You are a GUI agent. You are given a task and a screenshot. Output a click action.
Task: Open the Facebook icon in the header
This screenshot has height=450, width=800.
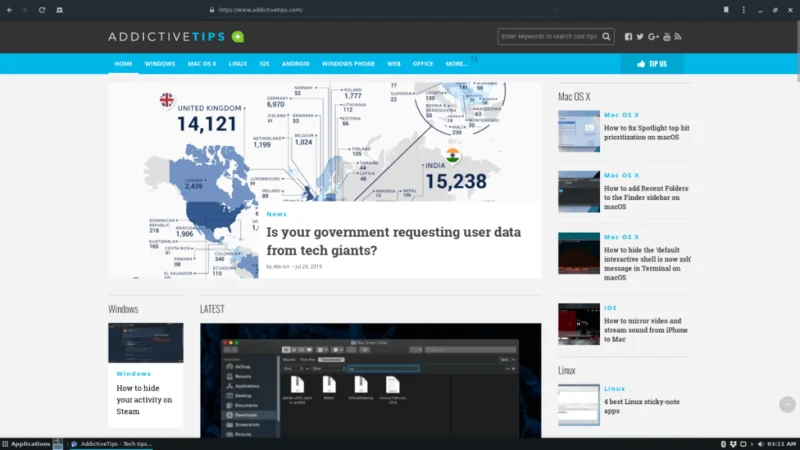point(628,37)
